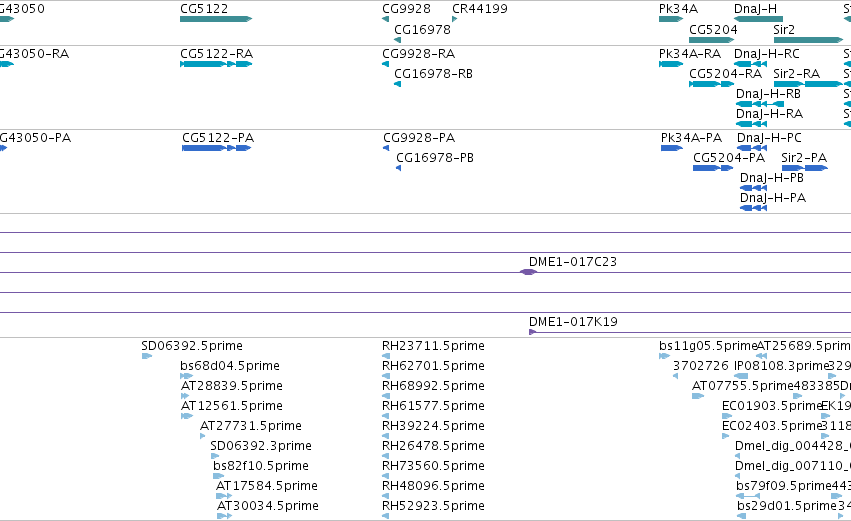The image size is (851, 521).
Task: Open the bs11g05.5prime EST label
Action: point(708,346)
